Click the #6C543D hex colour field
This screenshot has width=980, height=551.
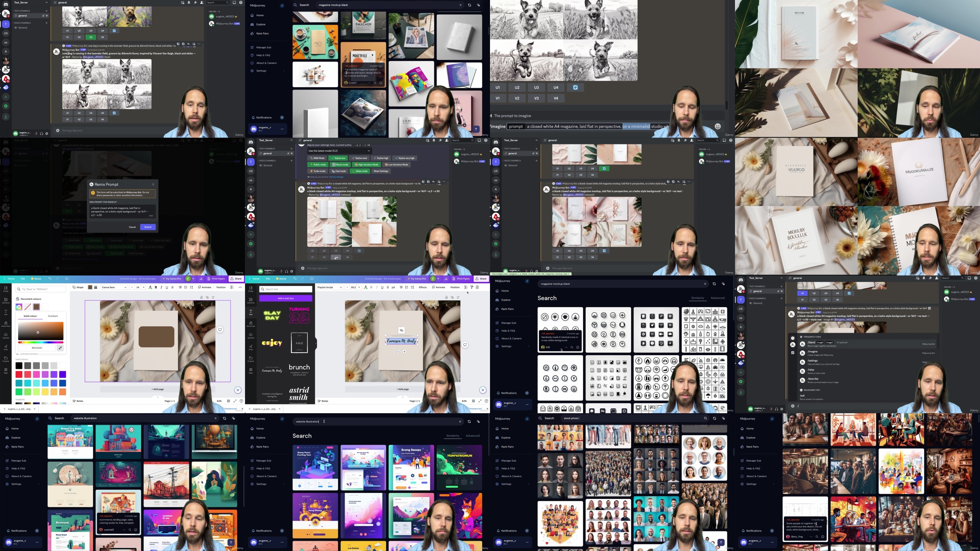click(37, 348)
